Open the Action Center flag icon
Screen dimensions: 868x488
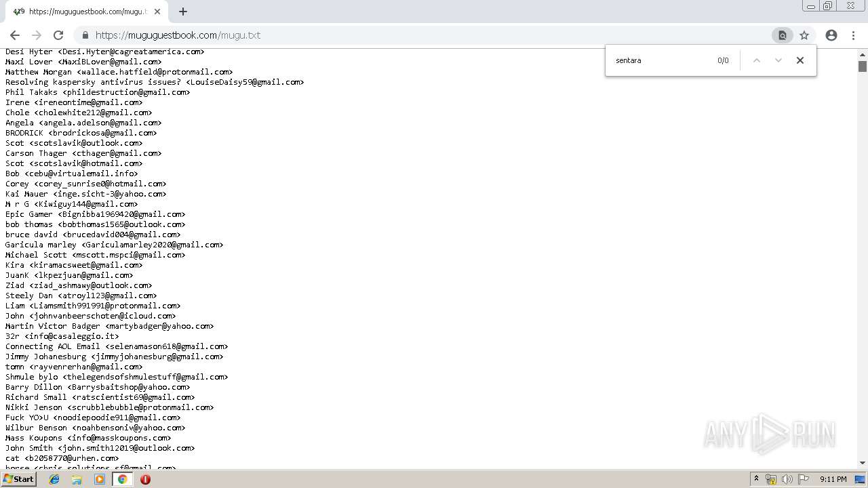tap(804, 479)
